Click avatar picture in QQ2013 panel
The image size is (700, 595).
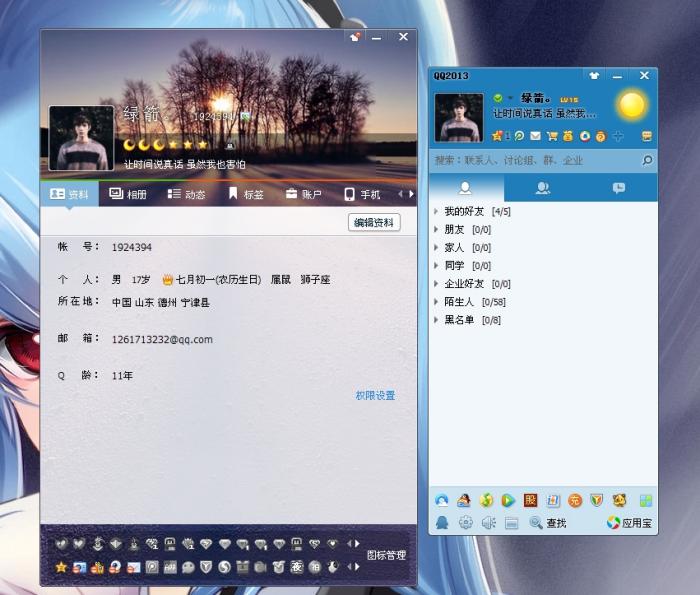point(459,118)
